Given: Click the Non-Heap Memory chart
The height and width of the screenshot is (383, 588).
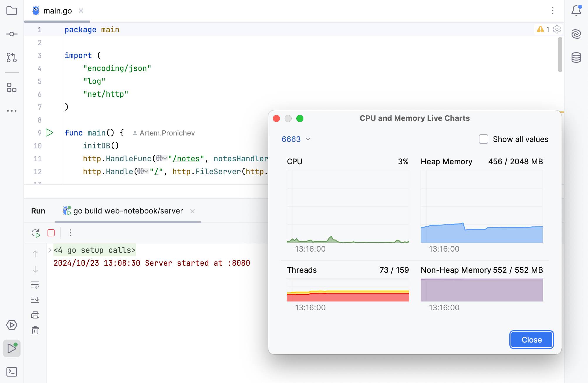Looking at the screenshot, I should (482, 290).
